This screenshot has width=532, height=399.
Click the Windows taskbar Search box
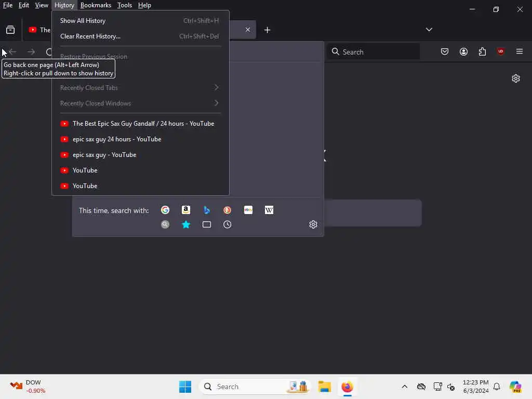(255, 387)
